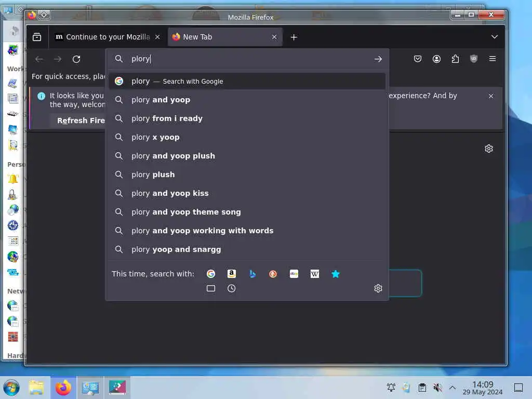Image resolution: width=532 pixels, height=399 pixels.
Task: Search with Google one-off icon
Action: (x=211, y=274)
